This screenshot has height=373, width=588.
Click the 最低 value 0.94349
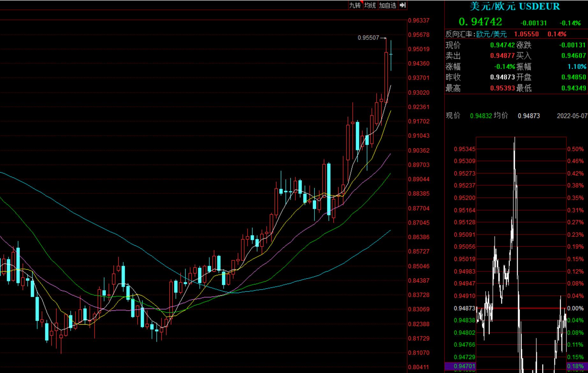[574, 88]
